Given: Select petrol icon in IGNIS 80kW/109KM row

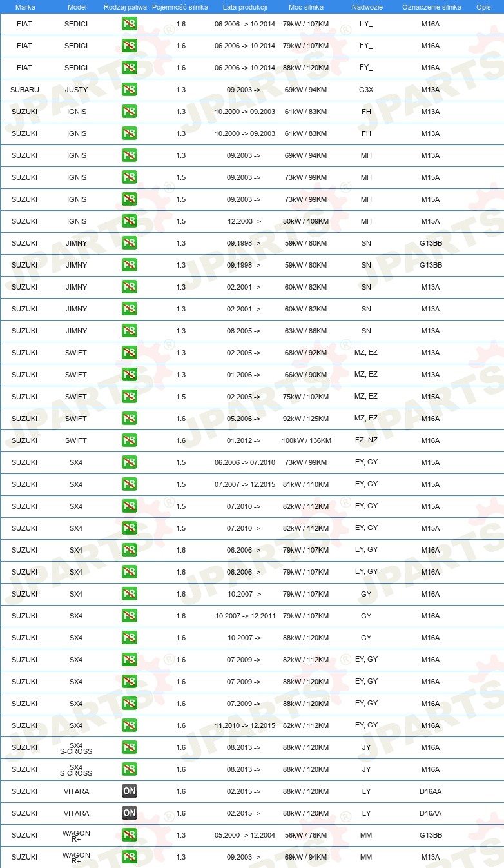Looking at the screenshot, I should point(130,221).
